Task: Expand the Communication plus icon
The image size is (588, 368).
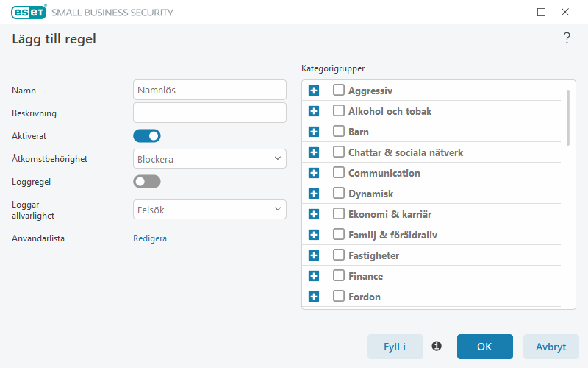Action: (314, 173)
